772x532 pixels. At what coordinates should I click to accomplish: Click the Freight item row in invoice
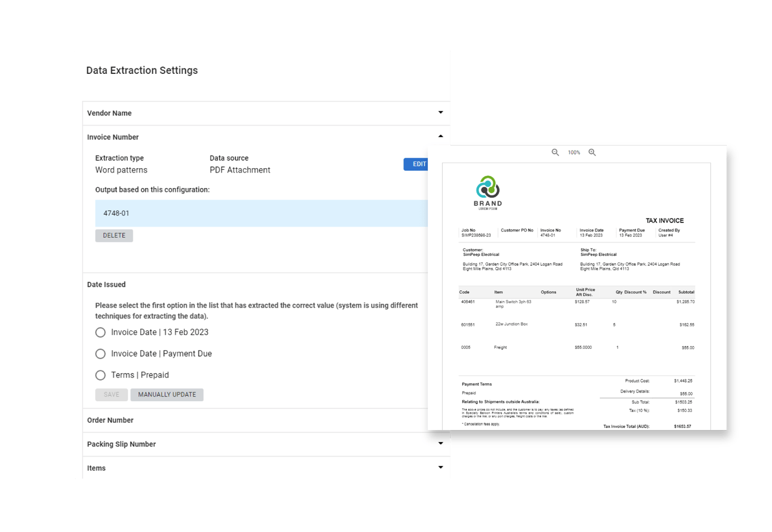click(577, 347)
